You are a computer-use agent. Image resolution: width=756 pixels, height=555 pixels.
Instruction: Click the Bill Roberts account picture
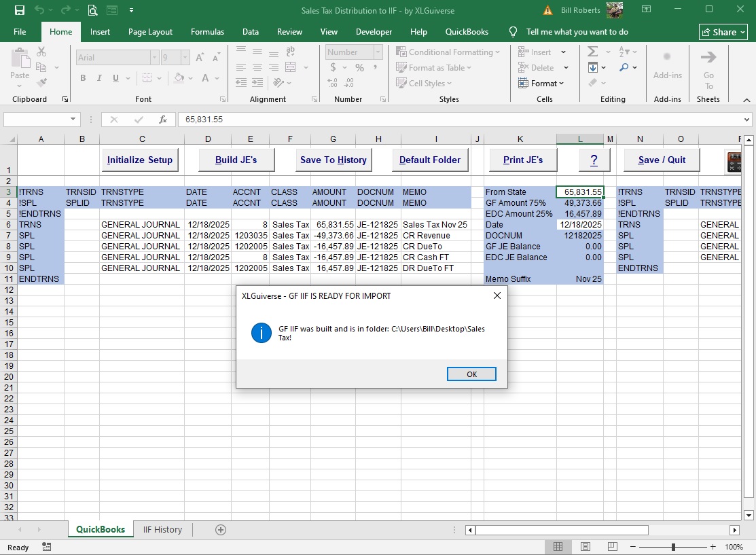point(614,10)
